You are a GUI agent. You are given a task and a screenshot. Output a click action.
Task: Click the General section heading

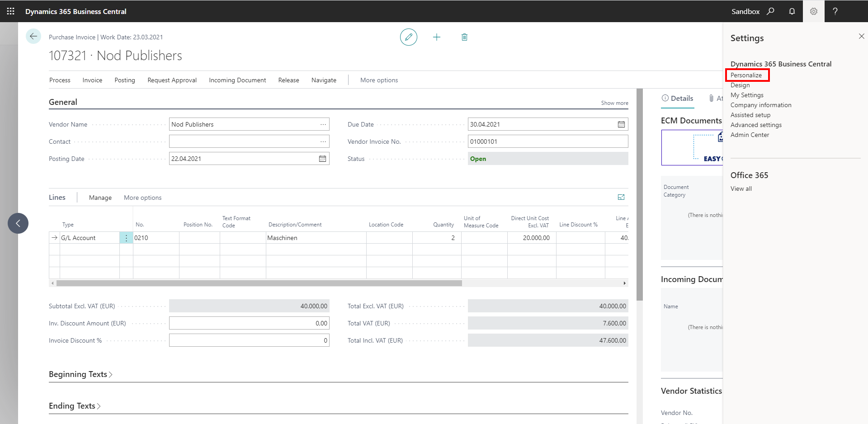coord(63,102)
